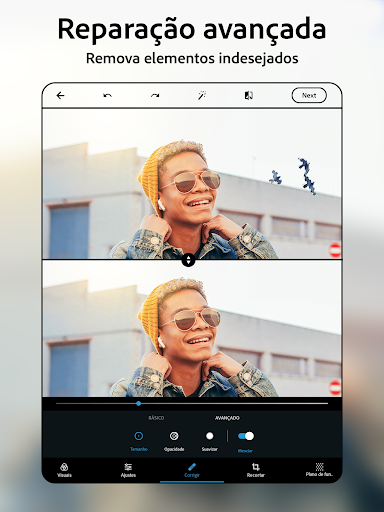Image resolution: width=384 pixels, height=512 pixels.
Task: Tap the bottom repaired photo
Action: point(192,329)
